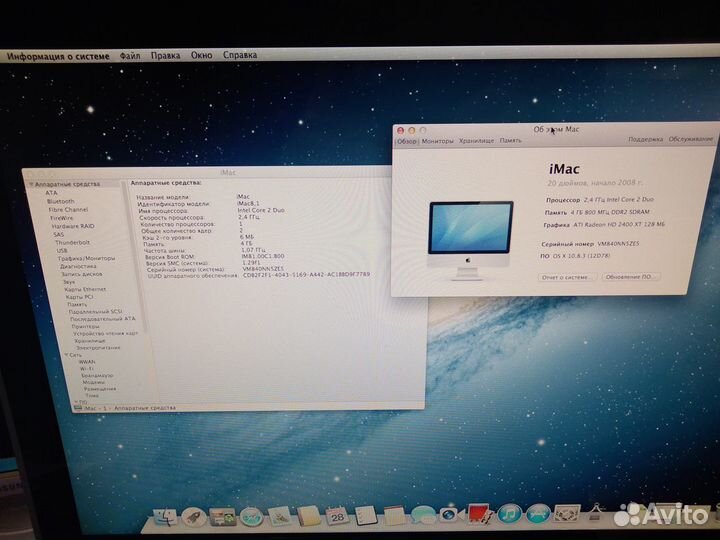Viewport: 720px width, 540px height.
Task: Open the Файл menu
Action: click(x=130, y=56)
